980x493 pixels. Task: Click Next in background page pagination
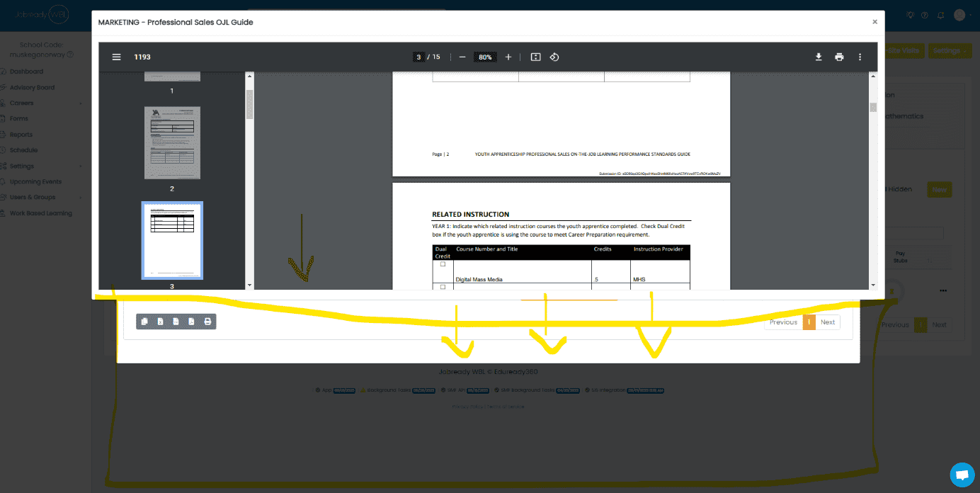click(x=939, y=325)
